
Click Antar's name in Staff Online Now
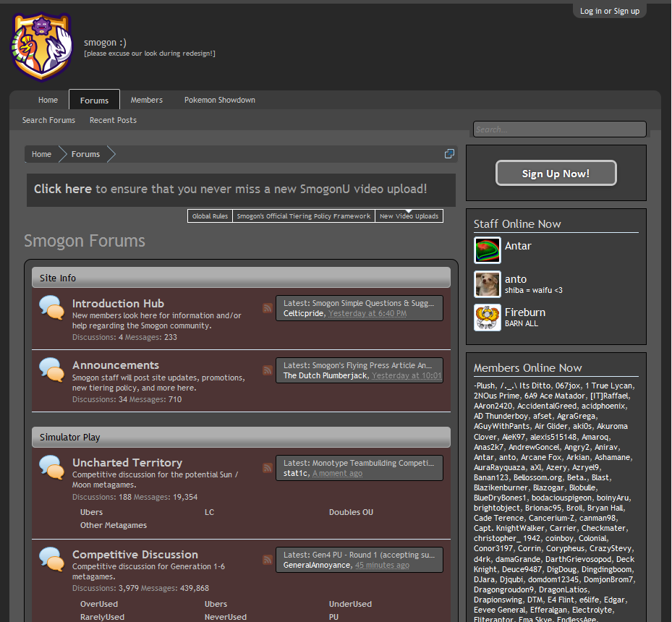(x=518, y=246)
